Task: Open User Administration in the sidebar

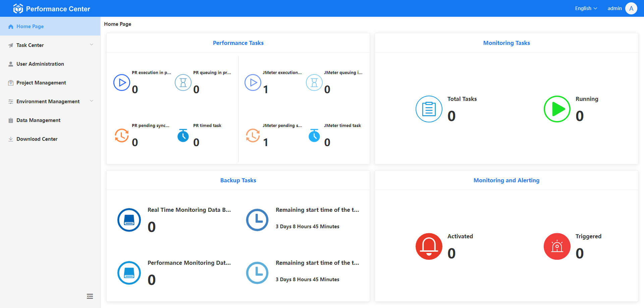Action: tap(40, 64)
